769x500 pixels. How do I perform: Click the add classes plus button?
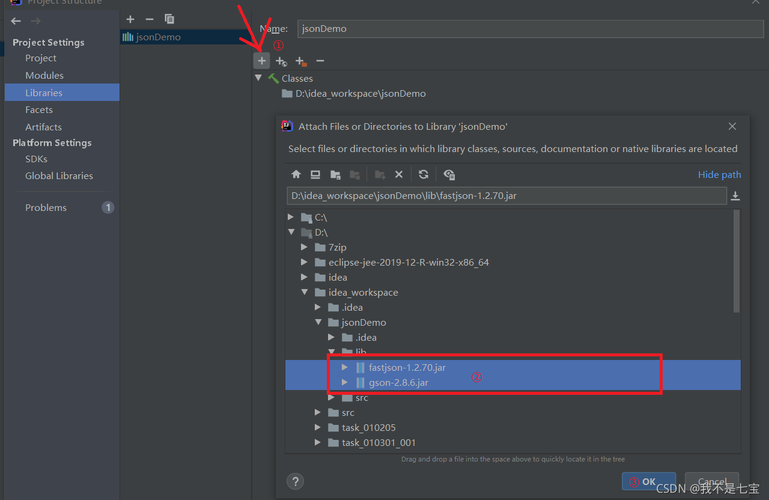(261, 61)
